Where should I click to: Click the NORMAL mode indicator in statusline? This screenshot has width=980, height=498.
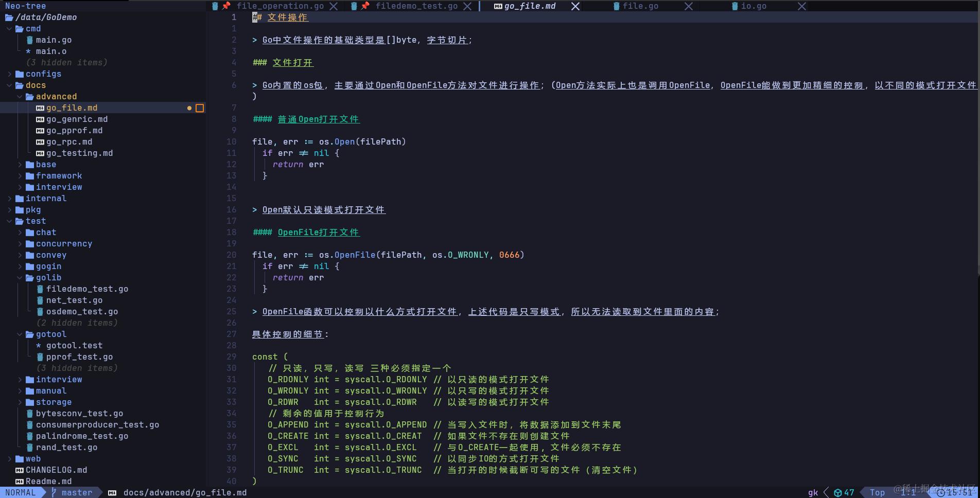point(20,492)
